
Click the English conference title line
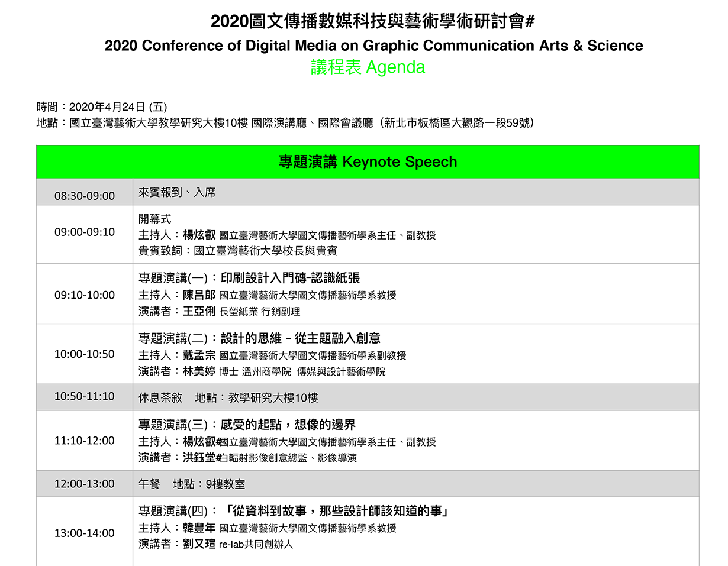(373, 46)
